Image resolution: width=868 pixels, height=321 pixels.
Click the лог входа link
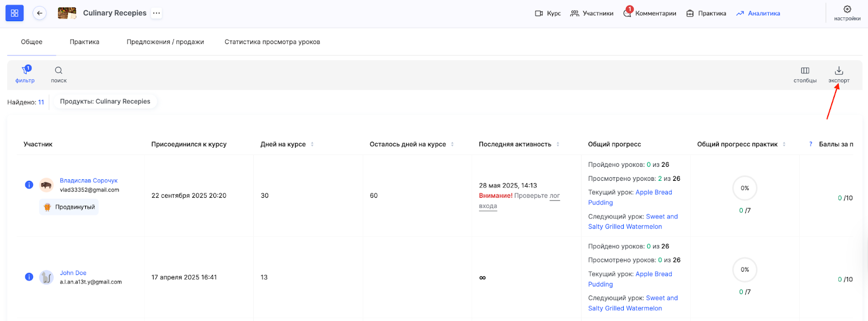coord(554,196)
